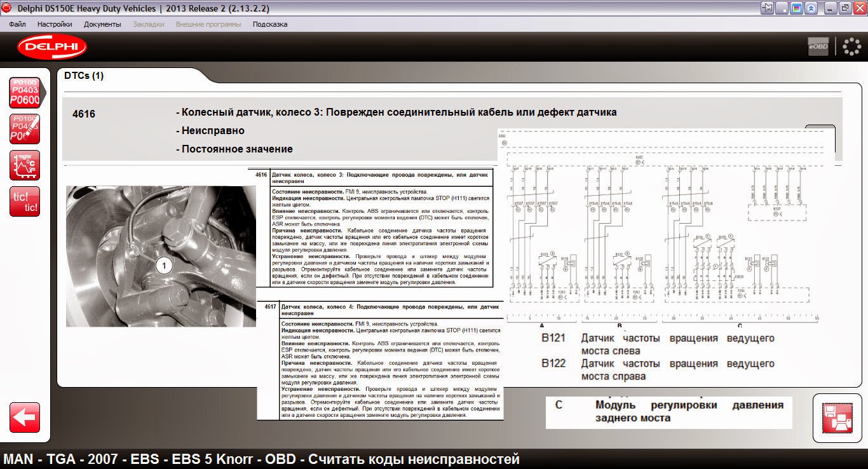
Task: Open the Файл menu
Action: point(18,24)
